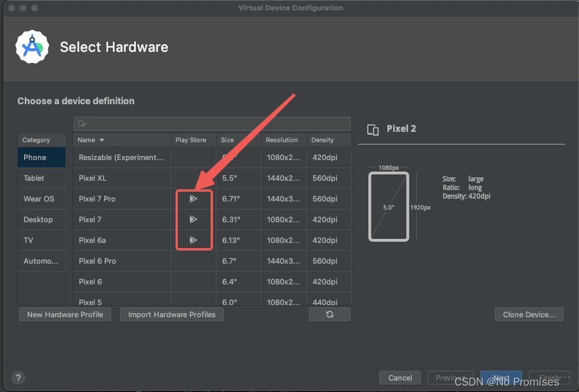The image size is (579, 392).
Task: Click the Resolution column header
Action: pyautogui.click(x=284, y=140)
